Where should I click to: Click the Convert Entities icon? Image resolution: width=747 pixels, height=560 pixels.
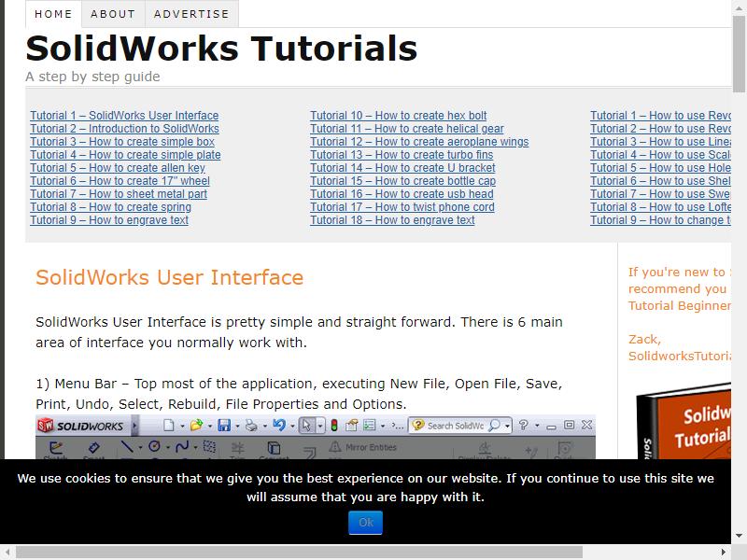pos(274,448)
